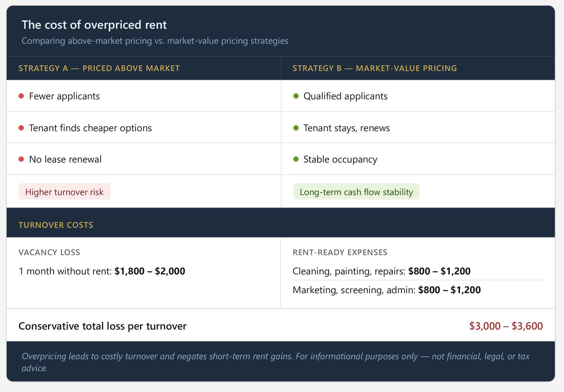Click Conservative total loss per turnover text
564x392 pixels.
[103, 326]
